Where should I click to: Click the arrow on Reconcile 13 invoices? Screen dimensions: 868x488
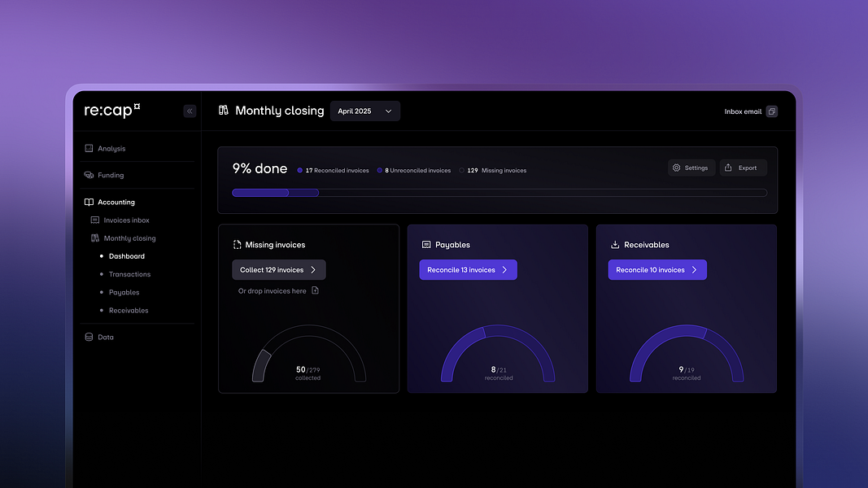(505, 270)
